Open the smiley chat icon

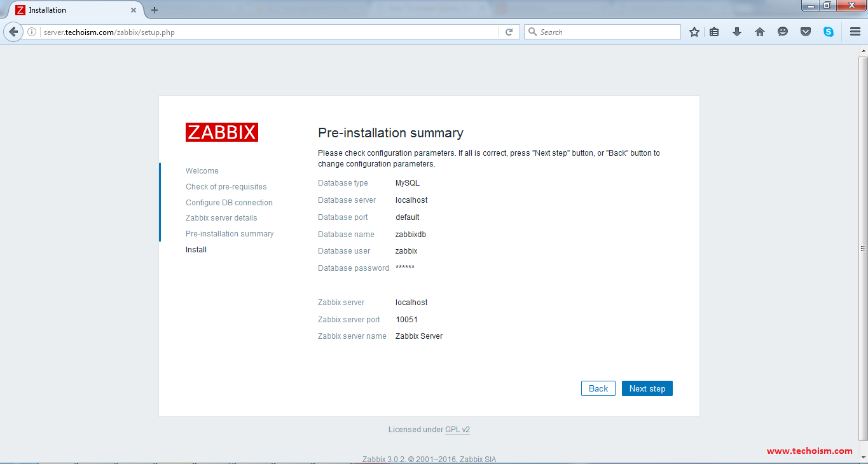[783, 32]
